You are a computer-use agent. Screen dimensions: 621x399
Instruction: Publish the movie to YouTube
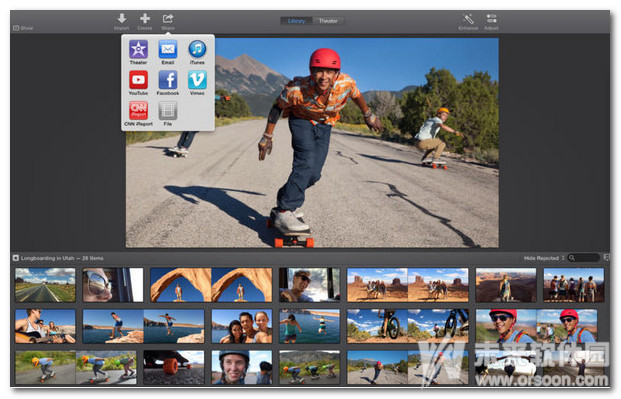(x=138, y=80)
